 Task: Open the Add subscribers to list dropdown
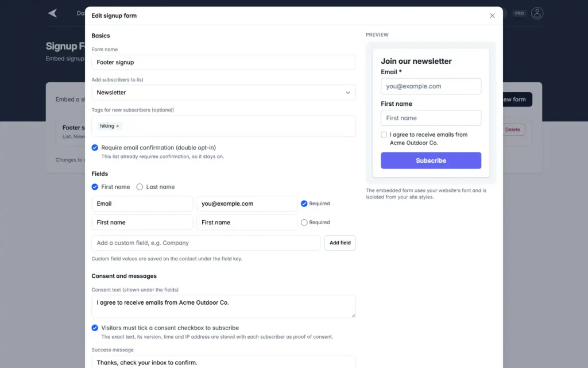pyautogui.click(x=223, y=93)
